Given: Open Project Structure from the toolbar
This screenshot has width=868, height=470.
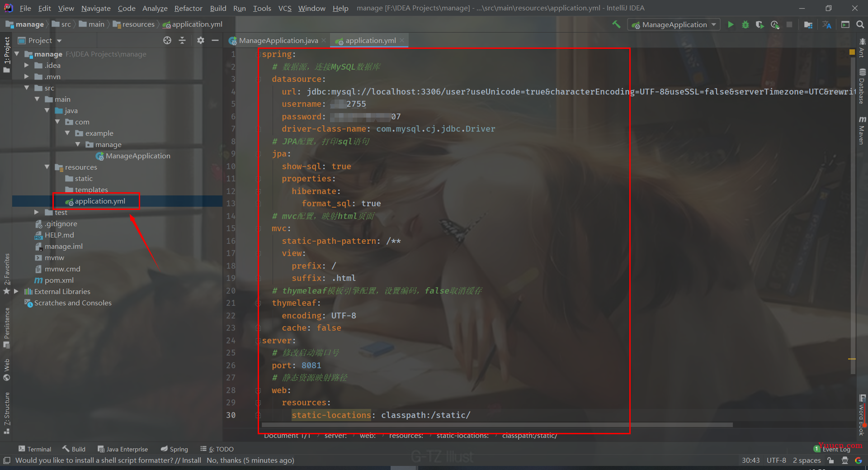Looking at the screenshot, I should [x=808, y=25].
